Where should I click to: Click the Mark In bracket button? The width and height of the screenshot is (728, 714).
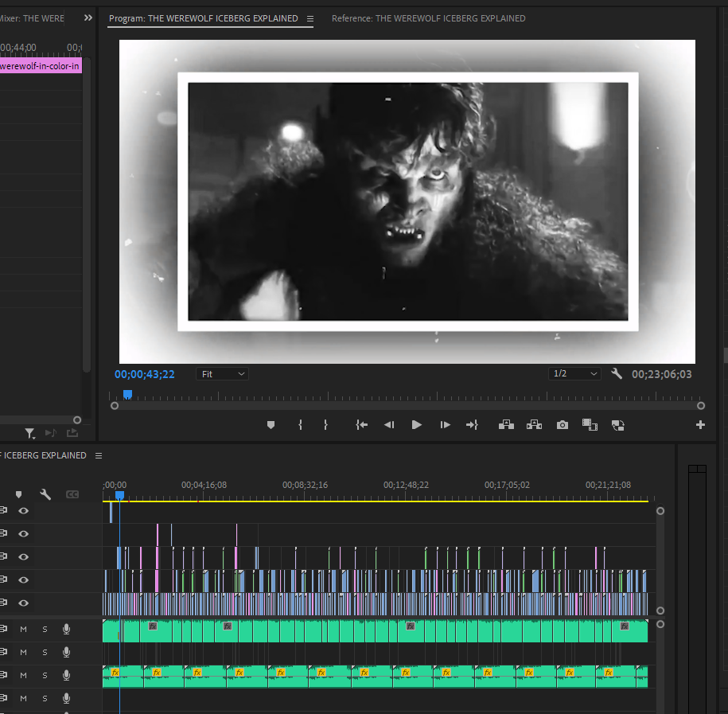coord(300,425)
